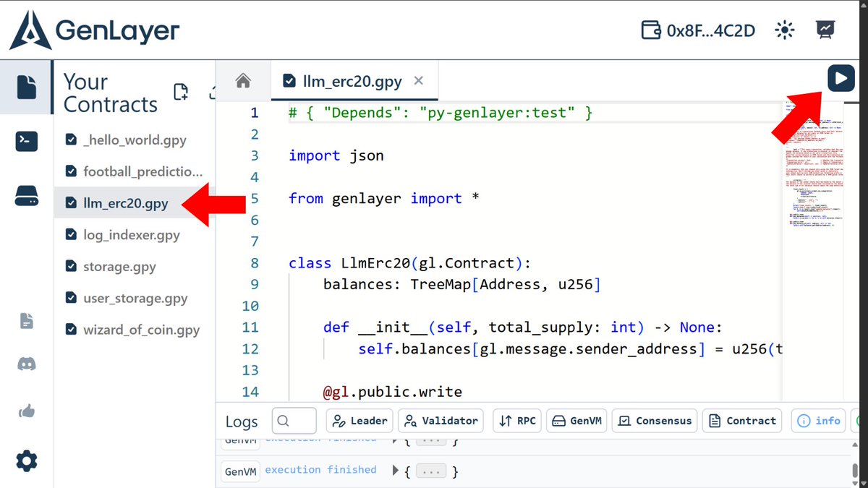Toggle the GenVM log filter
This screenshot has height=488, width=868.
(576, 421)
